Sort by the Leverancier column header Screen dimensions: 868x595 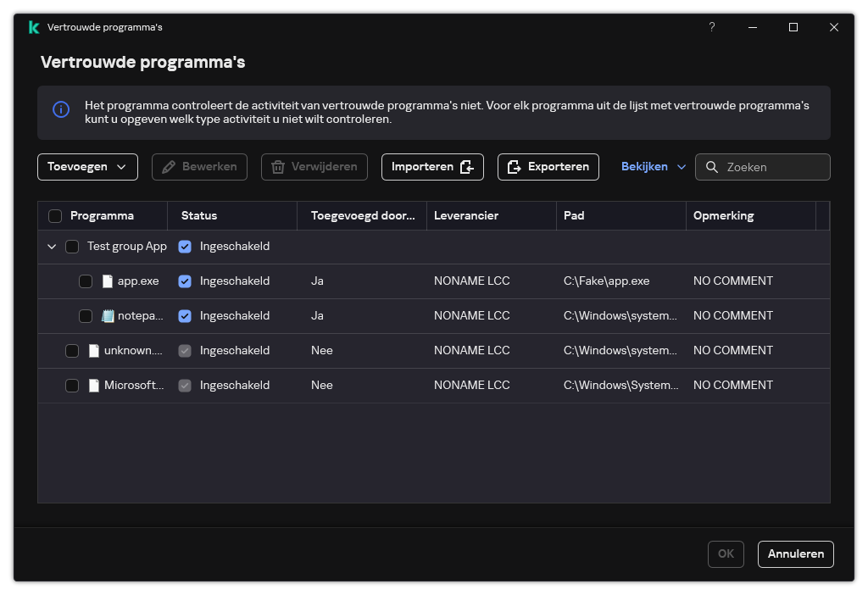465,216
